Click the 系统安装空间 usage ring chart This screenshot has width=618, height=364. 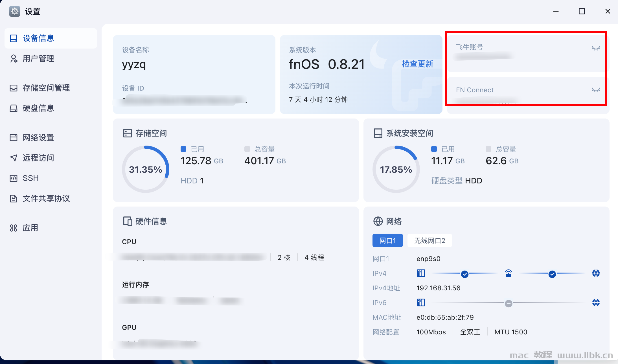click(396, 169)
